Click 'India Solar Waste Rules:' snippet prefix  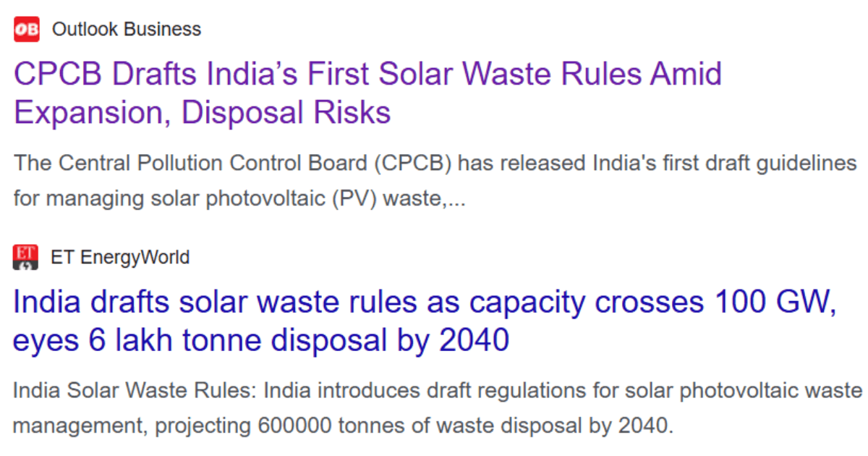click(135, 392)
